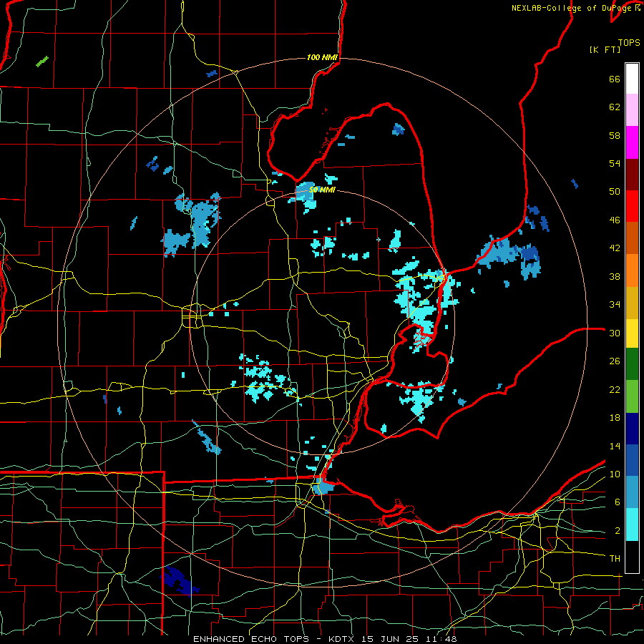The image size is (644, 644).
Task: Select the magenta legend color block
Action: 632,142
